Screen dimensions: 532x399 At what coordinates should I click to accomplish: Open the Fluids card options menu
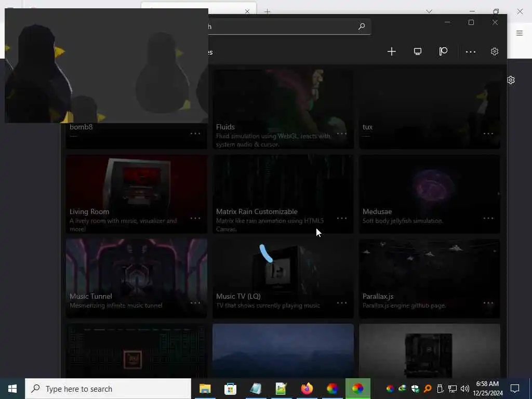click(x=342, y=134)
